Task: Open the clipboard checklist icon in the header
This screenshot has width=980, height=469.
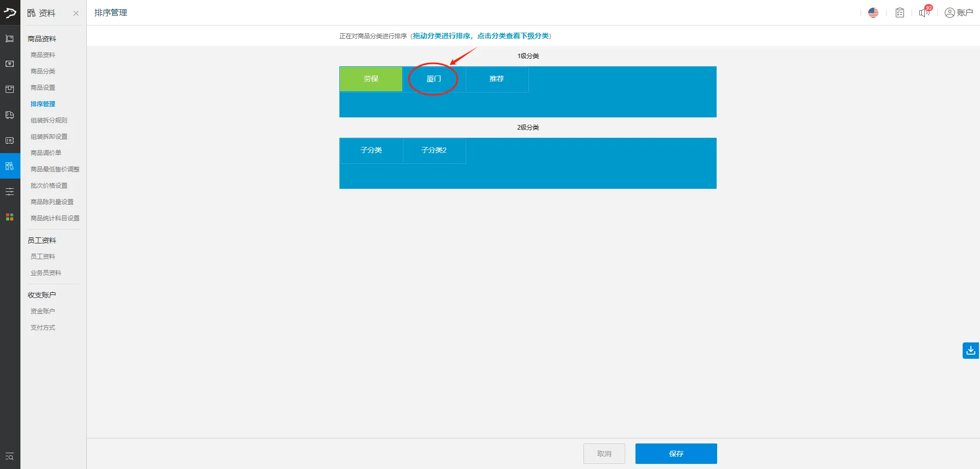Action: point(899,12)
